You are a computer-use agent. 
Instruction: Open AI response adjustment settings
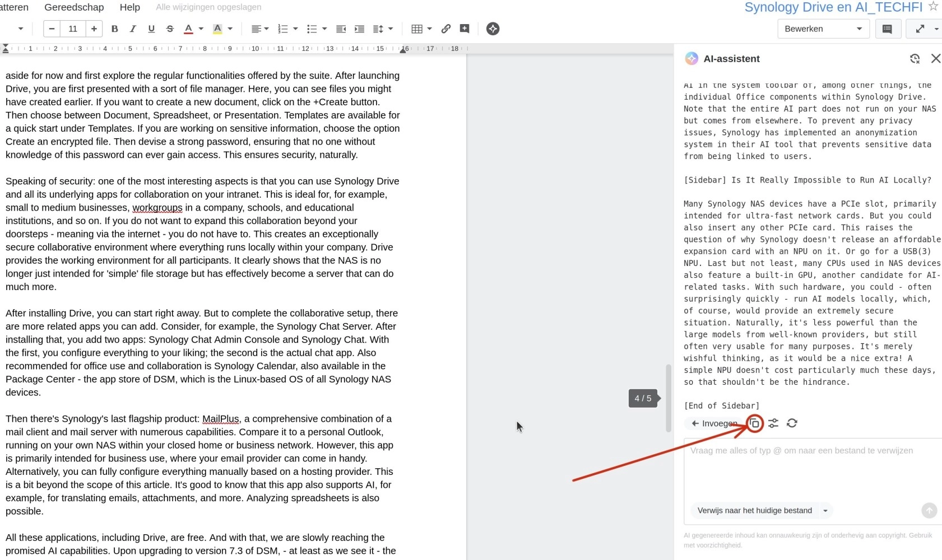773,423
